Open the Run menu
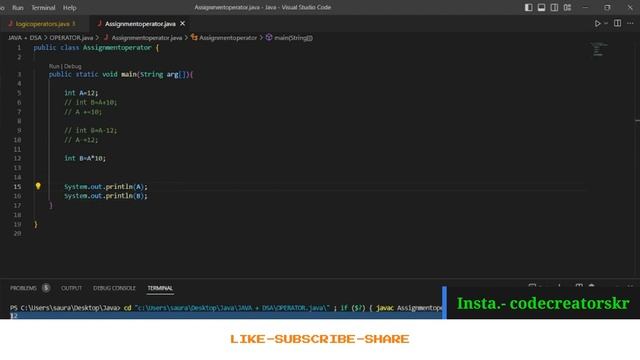Image resolution: width=640 pixels, height=360 pixels. coord(18,8)
